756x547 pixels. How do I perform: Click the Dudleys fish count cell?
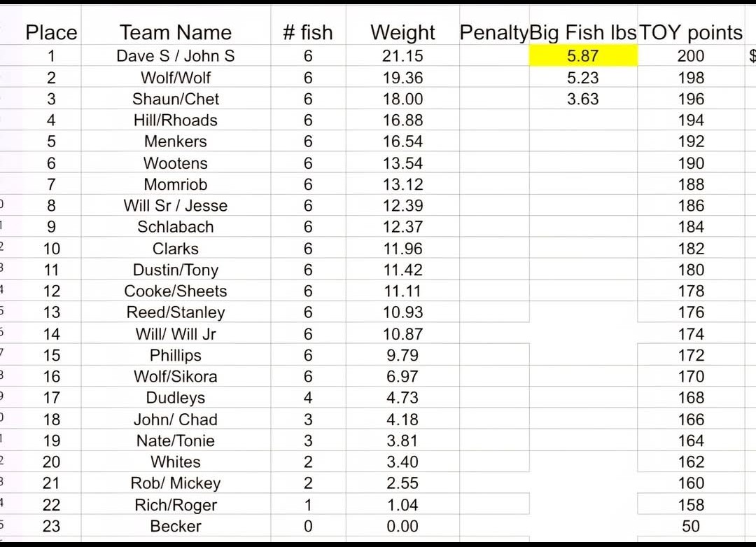308,398
